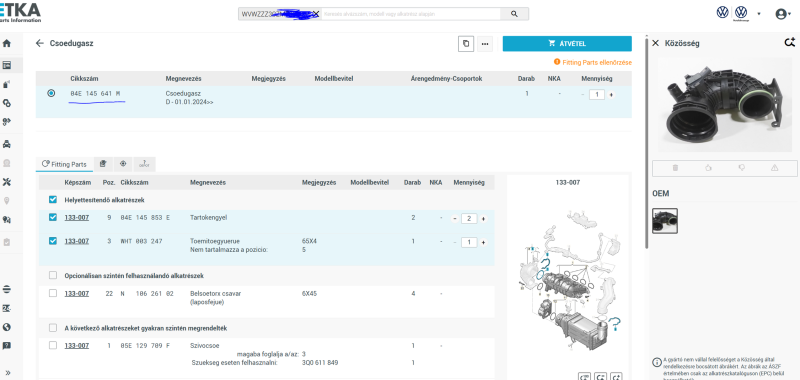Screen dimensions: 800x380
Task: Close the Közösség panel
Action: click(x=656, y=43)
